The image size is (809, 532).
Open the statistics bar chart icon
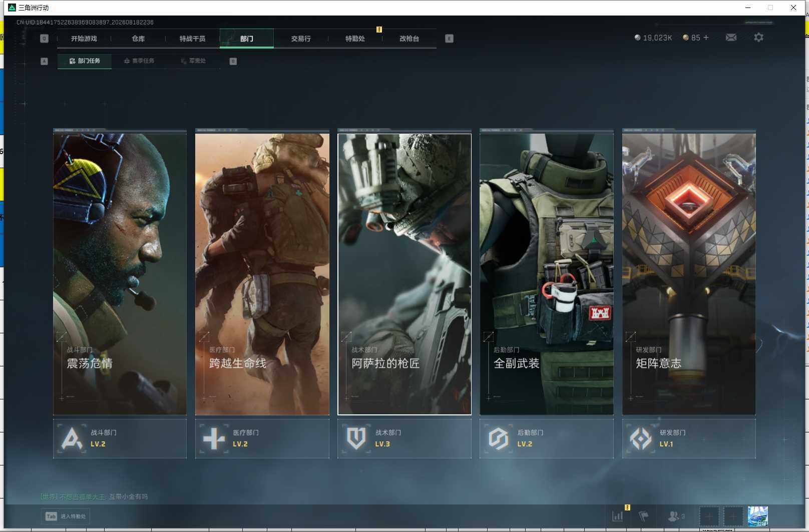point(618,516)
